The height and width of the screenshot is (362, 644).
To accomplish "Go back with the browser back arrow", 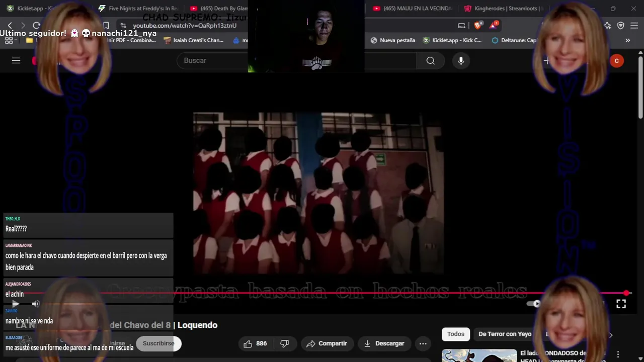I will coord(10,25).
